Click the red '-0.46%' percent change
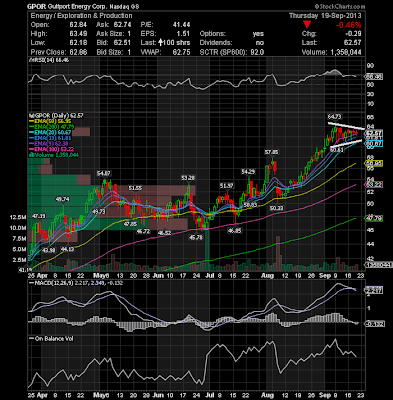 [348, 25]
